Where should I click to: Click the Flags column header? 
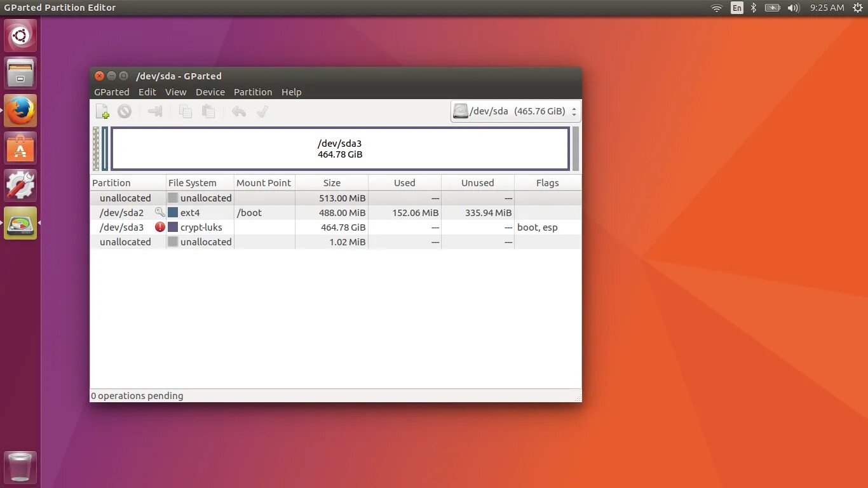tap(548, 182)
